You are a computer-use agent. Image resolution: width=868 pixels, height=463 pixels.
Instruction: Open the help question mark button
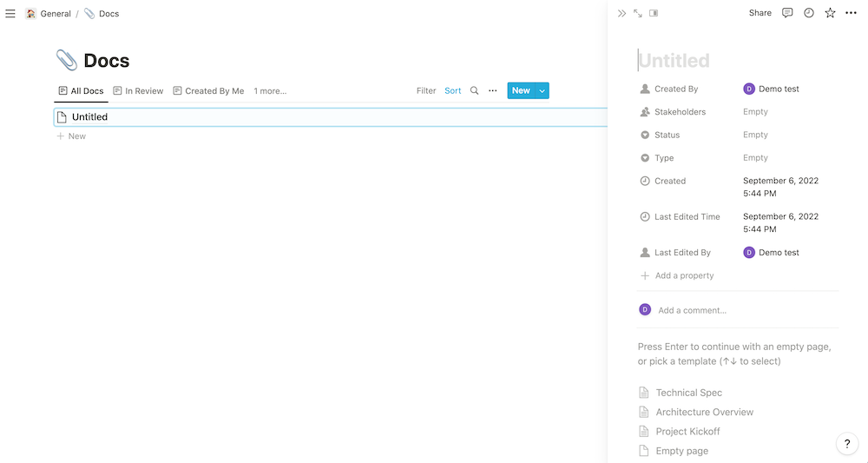pos(847,444)
